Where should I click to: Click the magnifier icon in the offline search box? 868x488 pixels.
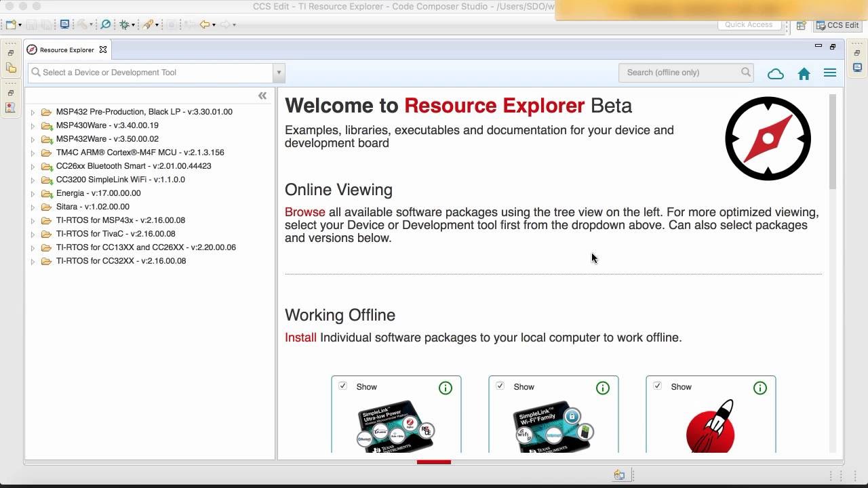pos(746,72)
